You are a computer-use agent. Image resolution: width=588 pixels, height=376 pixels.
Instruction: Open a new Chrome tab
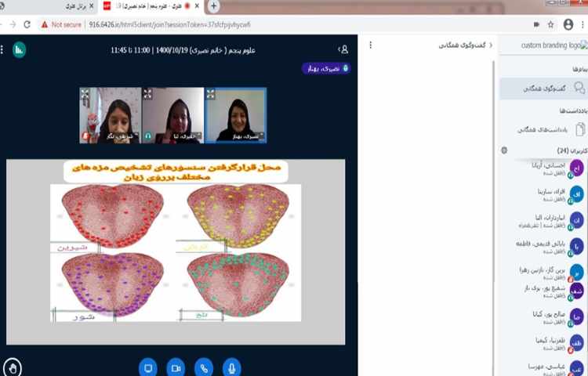click(x=213, y=6)
